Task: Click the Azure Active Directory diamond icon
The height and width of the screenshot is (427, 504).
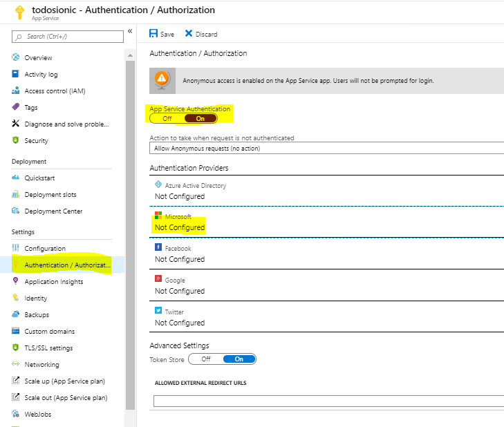Action: coord(158,184)
